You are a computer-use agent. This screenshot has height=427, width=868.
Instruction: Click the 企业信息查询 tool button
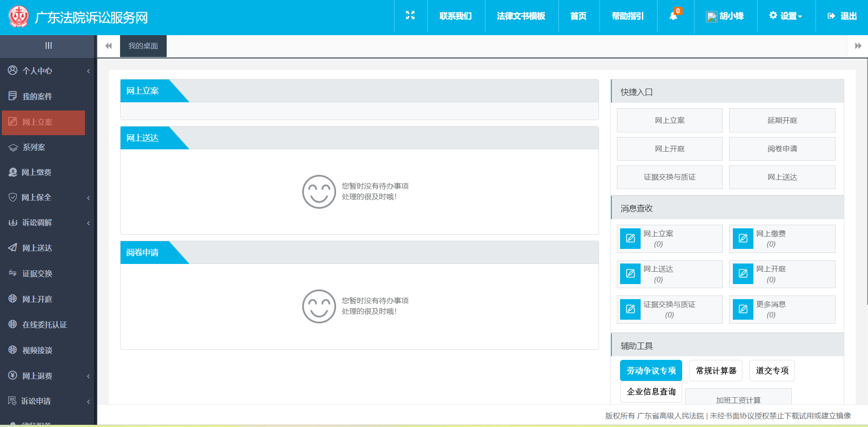pyautogui.click(x=651, y=392)
